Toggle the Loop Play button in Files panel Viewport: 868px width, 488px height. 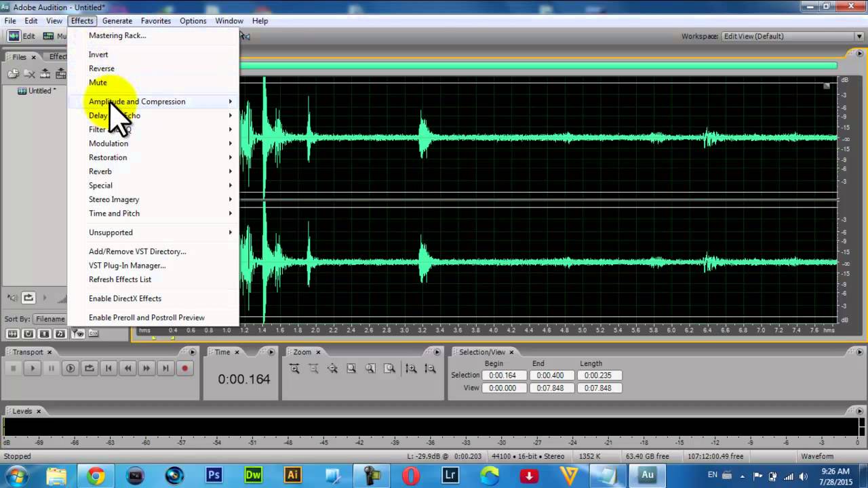(x=28, y=298)
